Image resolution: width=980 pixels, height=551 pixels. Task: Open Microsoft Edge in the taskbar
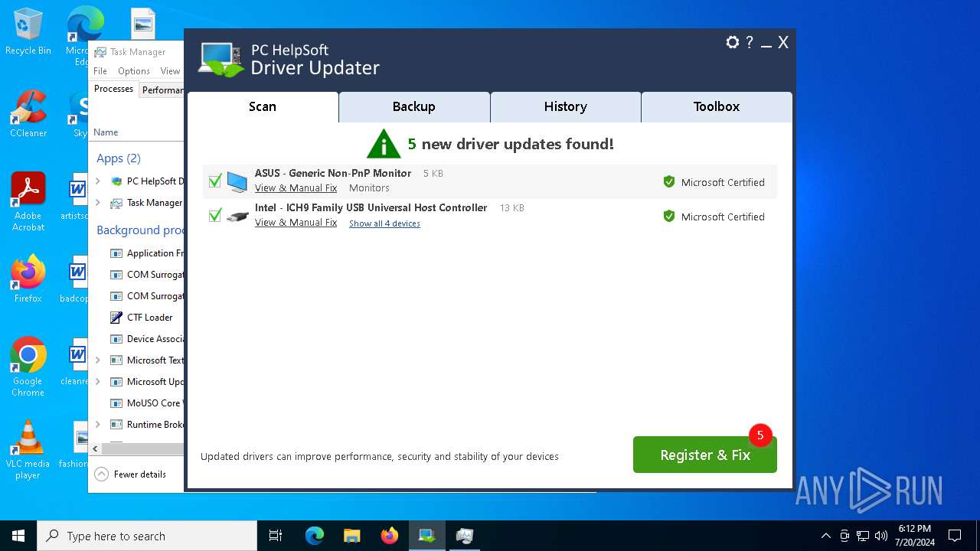click(315, 536)
